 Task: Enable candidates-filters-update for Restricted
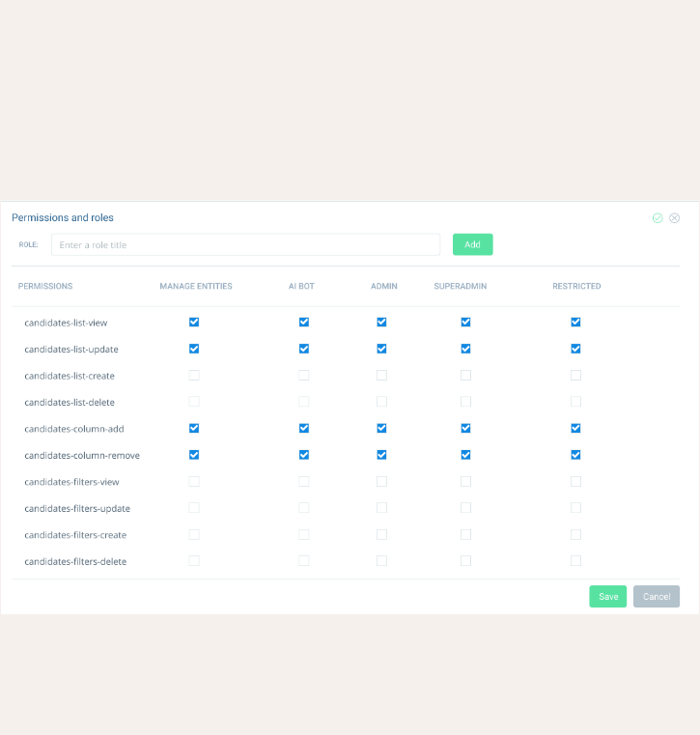click(575, 508)
